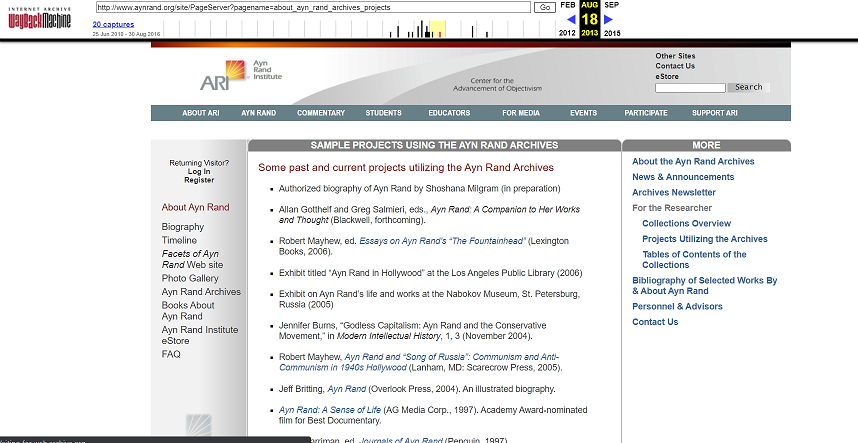Click the Wayback URL input field
The image size is (858, 443).
pyautogui.click(x=314, y=7)
